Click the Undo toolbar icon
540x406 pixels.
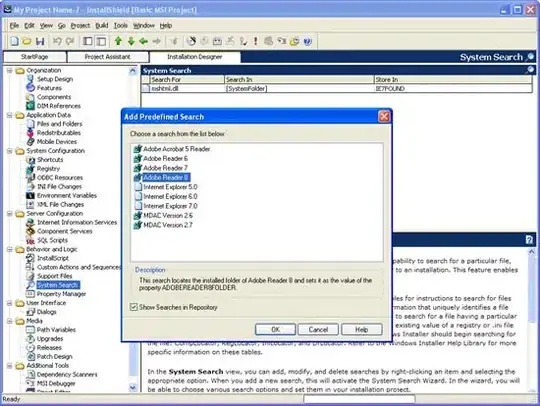[x=57, y=41]
